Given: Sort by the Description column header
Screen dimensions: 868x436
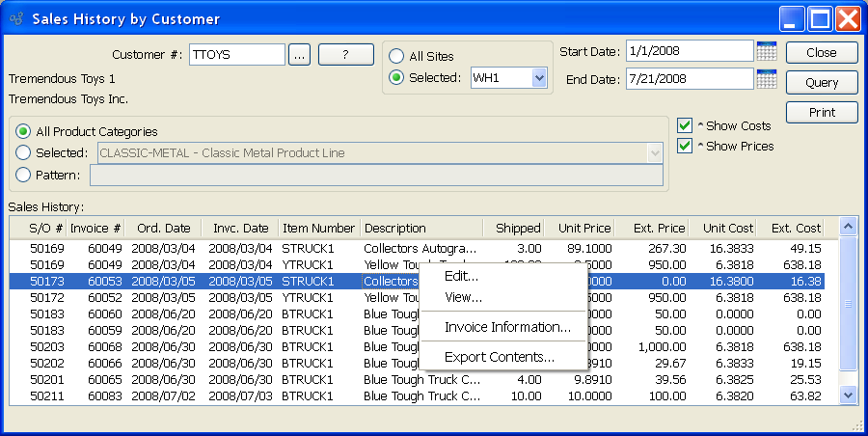Looking at the screenshot, I should (x=421, y=229).
